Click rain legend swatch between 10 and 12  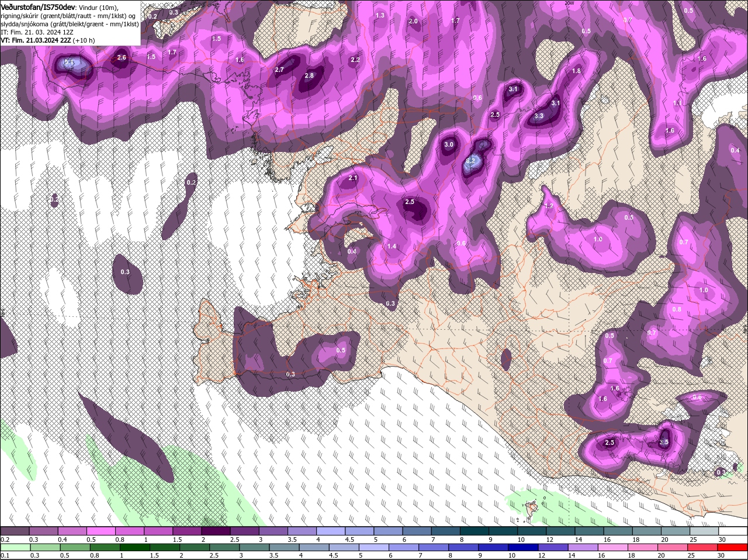pos(524,547)
